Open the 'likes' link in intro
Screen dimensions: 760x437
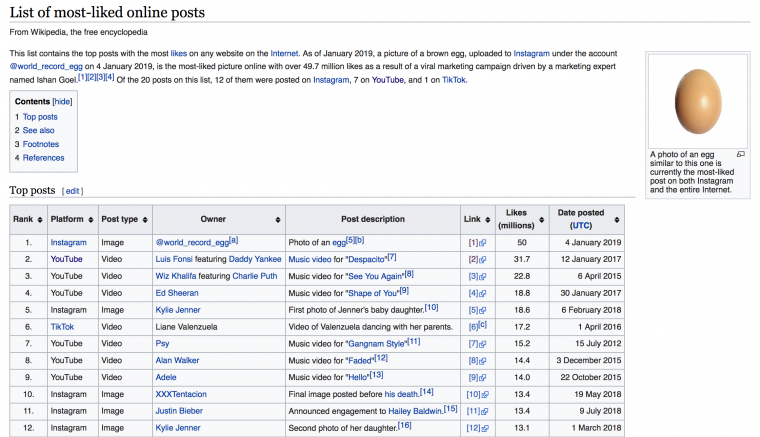pos(179,53)
